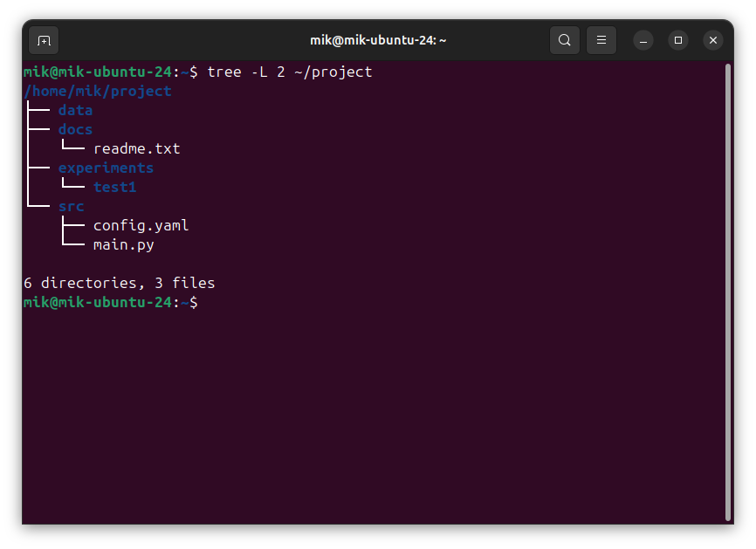
Task: Click the src directory name
Action: [x=71, y=206]
